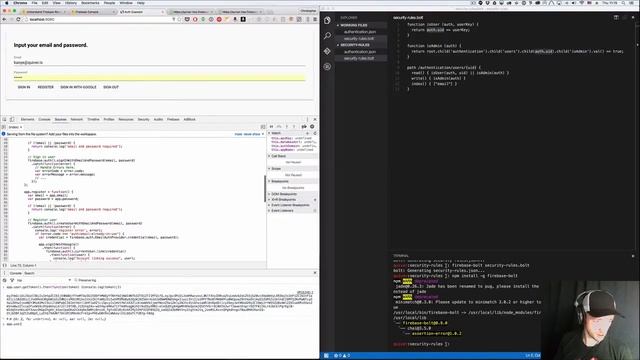Image resolution: width=640 pixels, height=360 pixels.
Task: Add a watch expression
Action: click(x=307, y=133)
